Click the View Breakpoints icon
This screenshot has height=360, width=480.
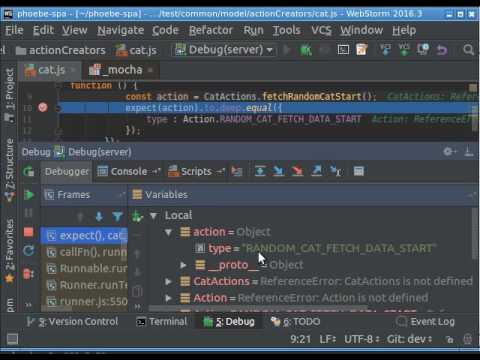click(x=28, y=274)
